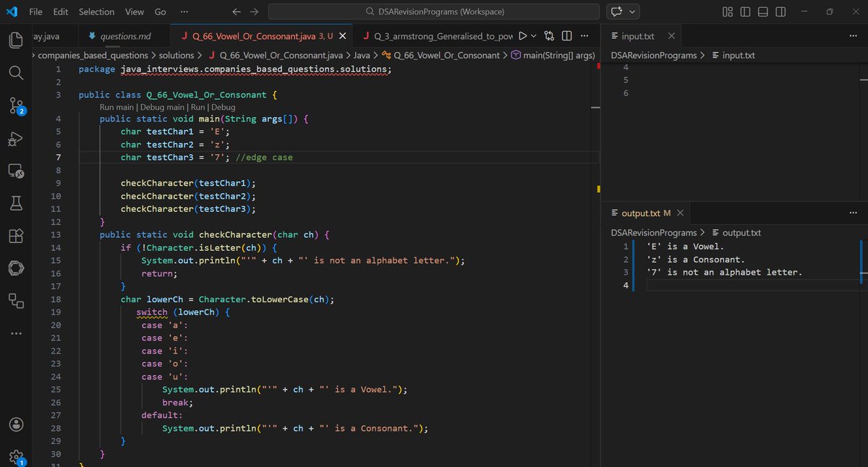Toggle Primary Side Bar visibility
Viewport: 868px width, 467px height.
(745, 12)
